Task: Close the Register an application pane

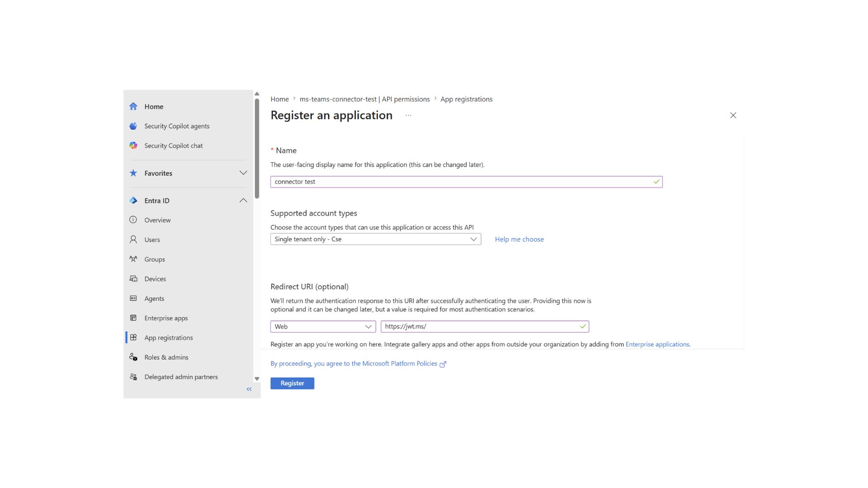Action: (733, 115)
